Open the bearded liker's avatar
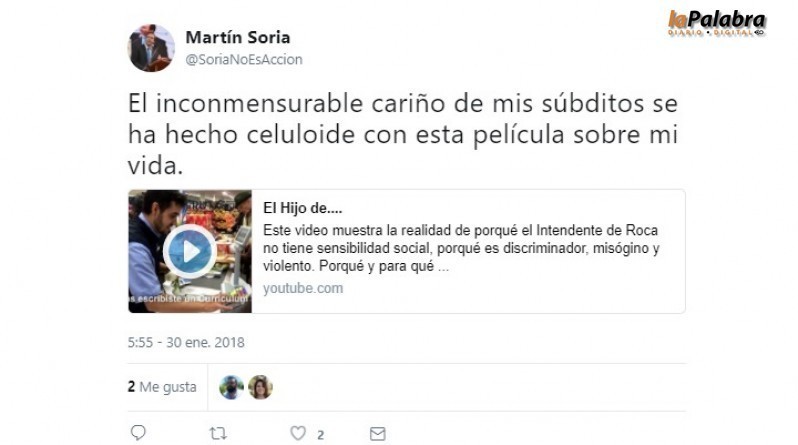The image size is (798, 445). click(232, 387)
